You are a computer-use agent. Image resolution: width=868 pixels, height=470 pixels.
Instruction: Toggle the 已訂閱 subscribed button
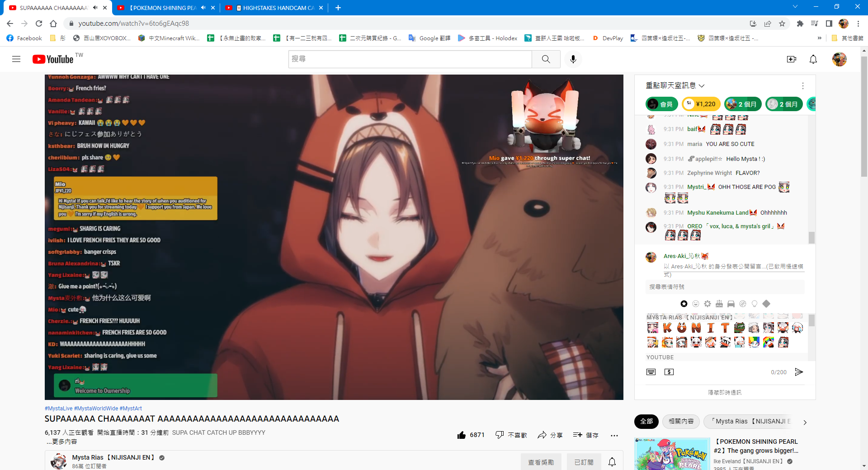pos(584,462)
